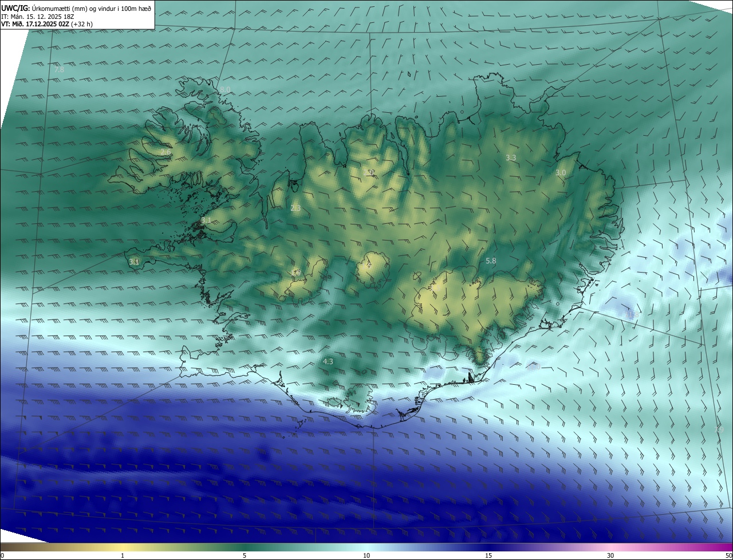The height and width of the screenshot is (560, 733).
Task: Click the colorbar tick label 10
Action: tap(366, 555)
